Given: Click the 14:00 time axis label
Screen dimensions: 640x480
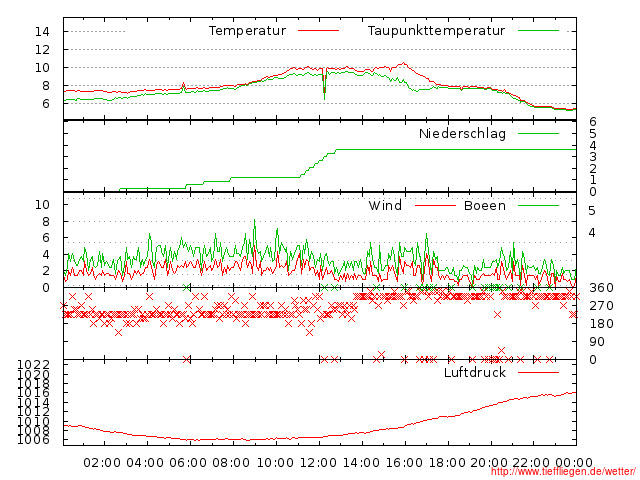Looking at the screenshot, I should coord(361,463).
